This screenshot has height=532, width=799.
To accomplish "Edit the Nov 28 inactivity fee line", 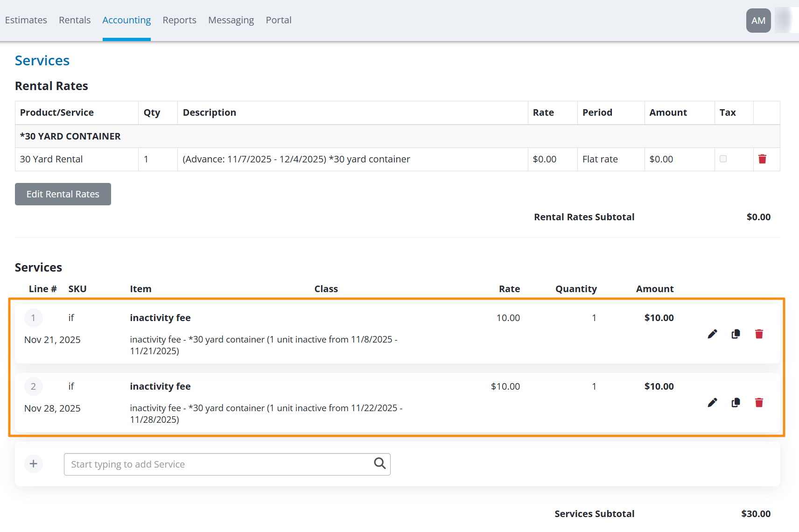I will click(x=712, y=402).
